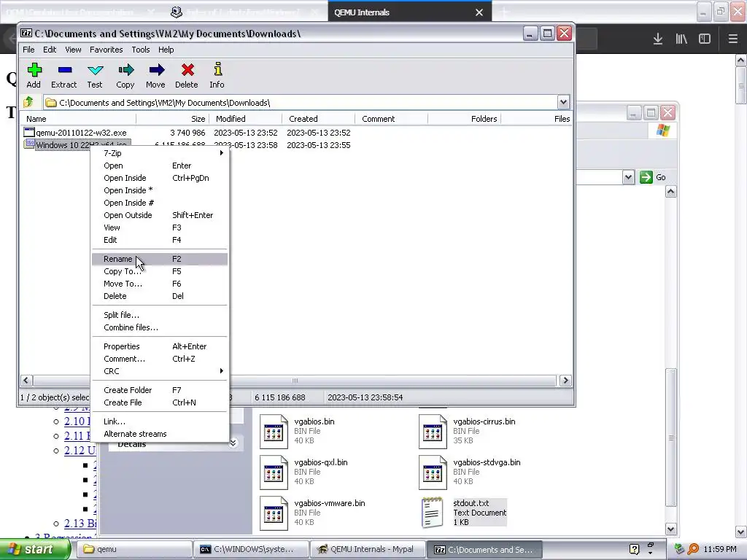The image size is (747, 560).
Task: Open the browser hamburger menu
Action: 733,39
